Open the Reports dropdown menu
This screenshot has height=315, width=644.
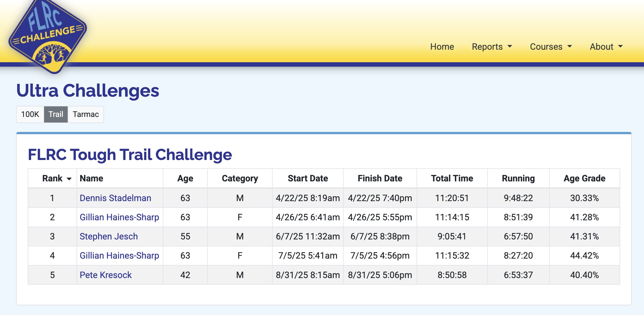point(492,47)
